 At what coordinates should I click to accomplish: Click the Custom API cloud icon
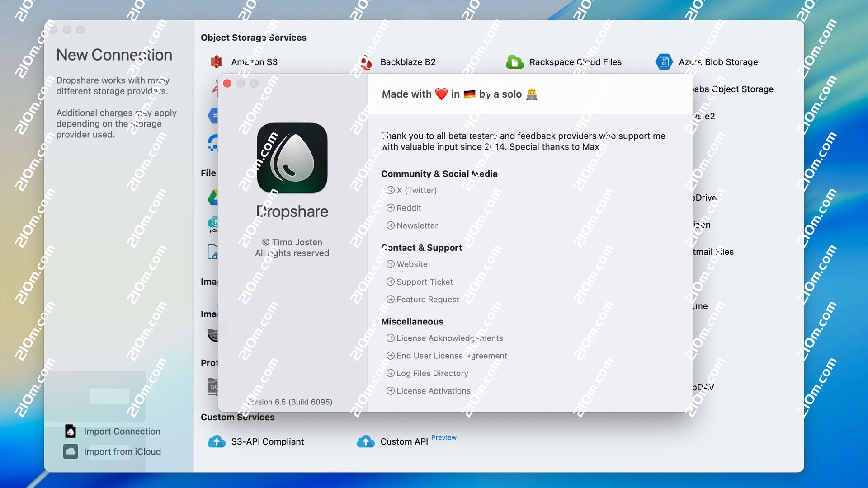coord(366,441)
